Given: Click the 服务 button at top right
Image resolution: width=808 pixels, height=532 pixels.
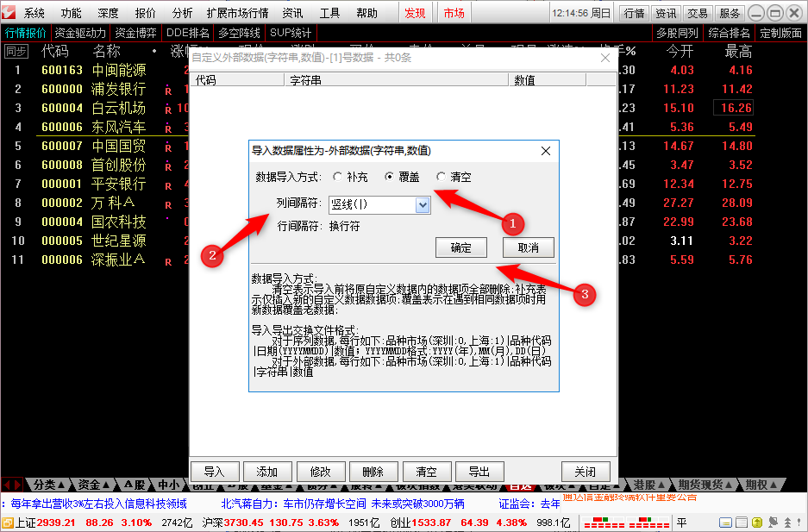Looking at the screenshot, I should pos(730,13).
